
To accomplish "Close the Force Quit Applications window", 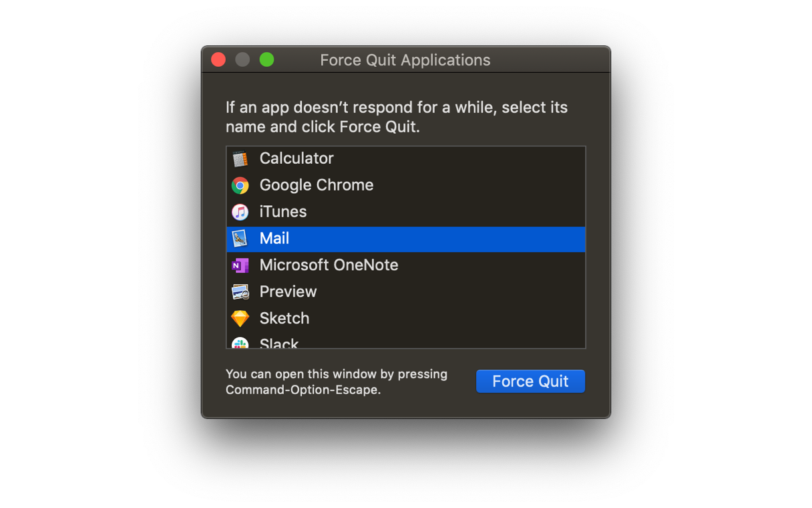I will [x=218, y=59].
